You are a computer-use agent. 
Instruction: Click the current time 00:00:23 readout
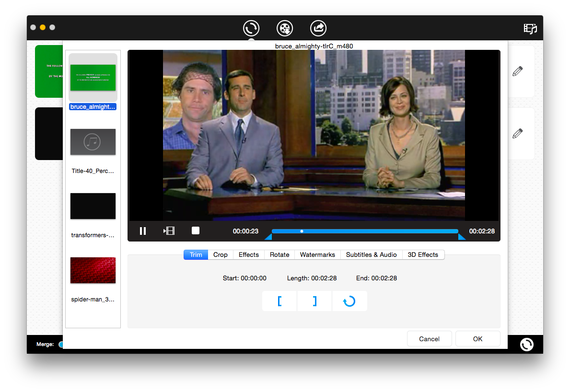click(246, 231)
